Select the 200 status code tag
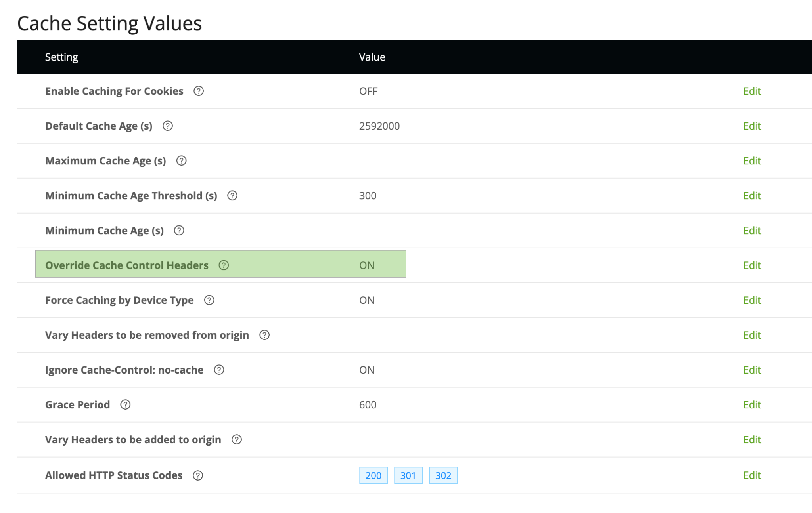 [x=373, y=475]
